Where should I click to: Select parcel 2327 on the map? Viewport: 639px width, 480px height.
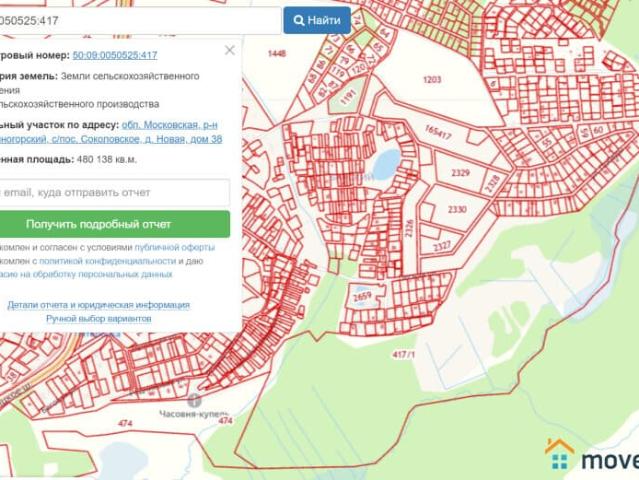[x=442, y=246]
